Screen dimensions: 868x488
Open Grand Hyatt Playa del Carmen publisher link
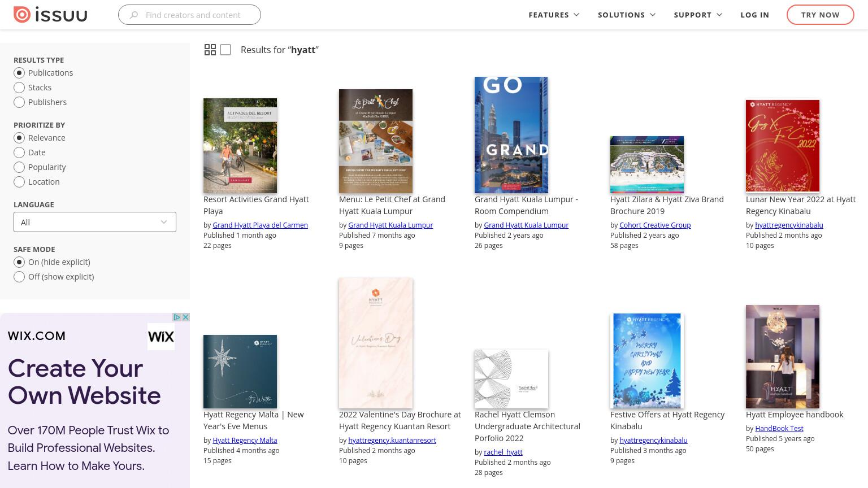[260, 225]
